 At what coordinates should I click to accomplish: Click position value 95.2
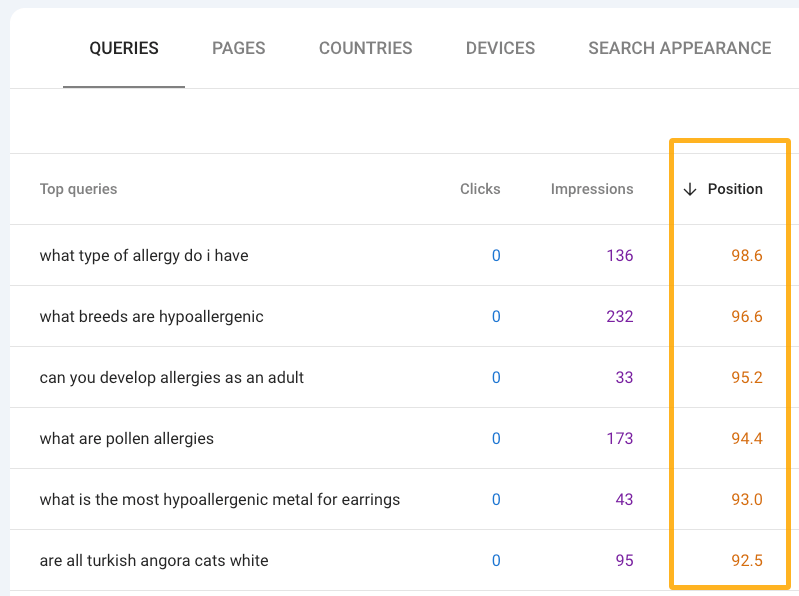[747, 377]
